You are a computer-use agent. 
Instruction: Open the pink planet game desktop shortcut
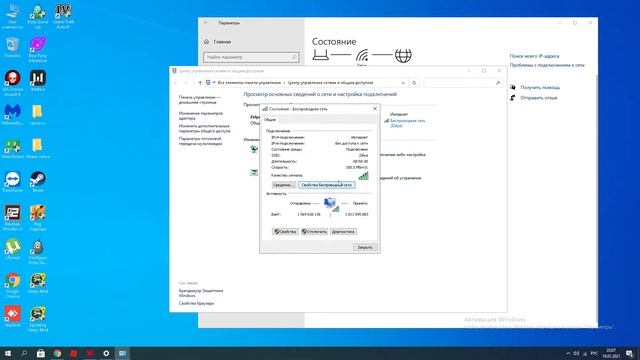point(38,49)
